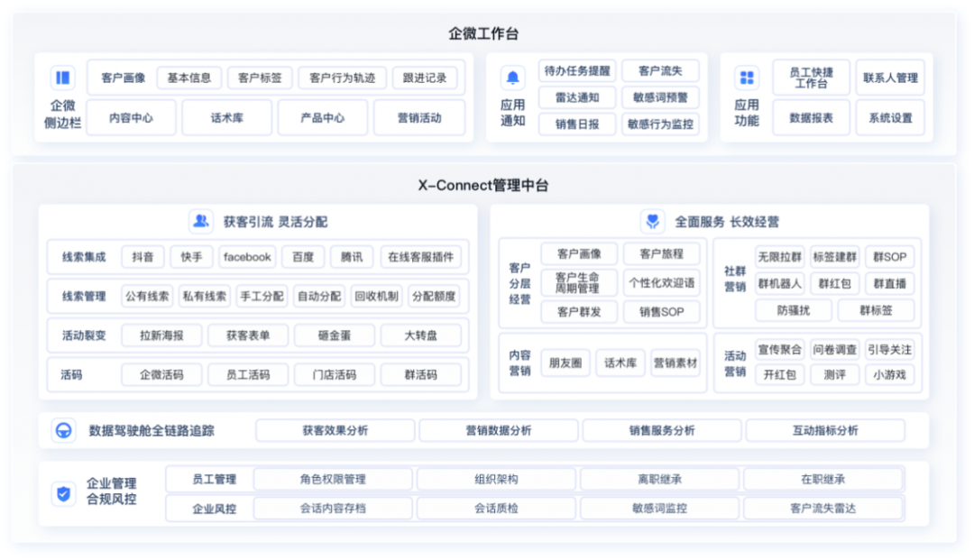Select 大转盘 activity

click(420, 335)
